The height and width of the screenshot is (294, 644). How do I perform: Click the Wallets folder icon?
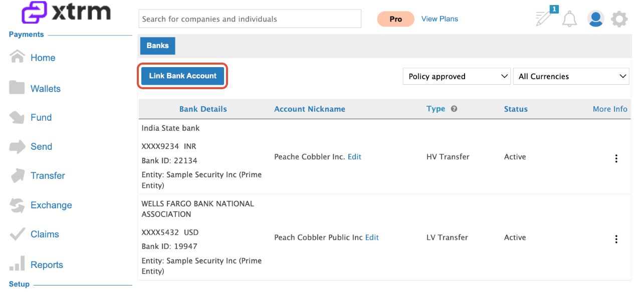[x=17, y=88]
